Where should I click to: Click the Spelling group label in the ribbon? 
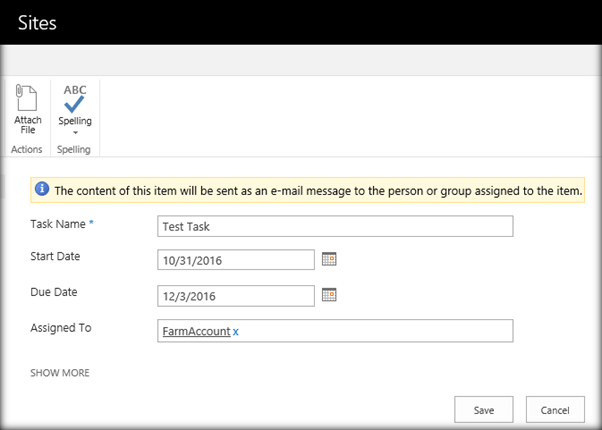tap(75, 150)
